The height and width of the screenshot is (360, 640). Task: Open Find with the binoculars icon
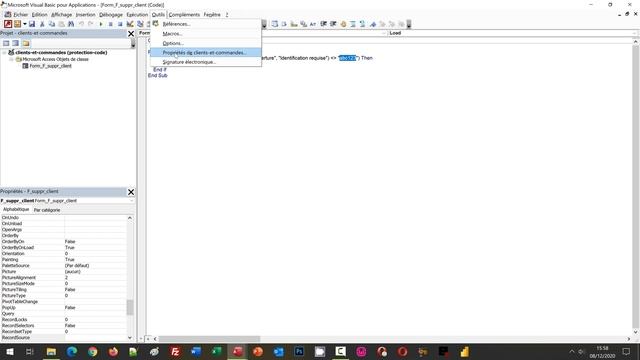click(71, 24)
